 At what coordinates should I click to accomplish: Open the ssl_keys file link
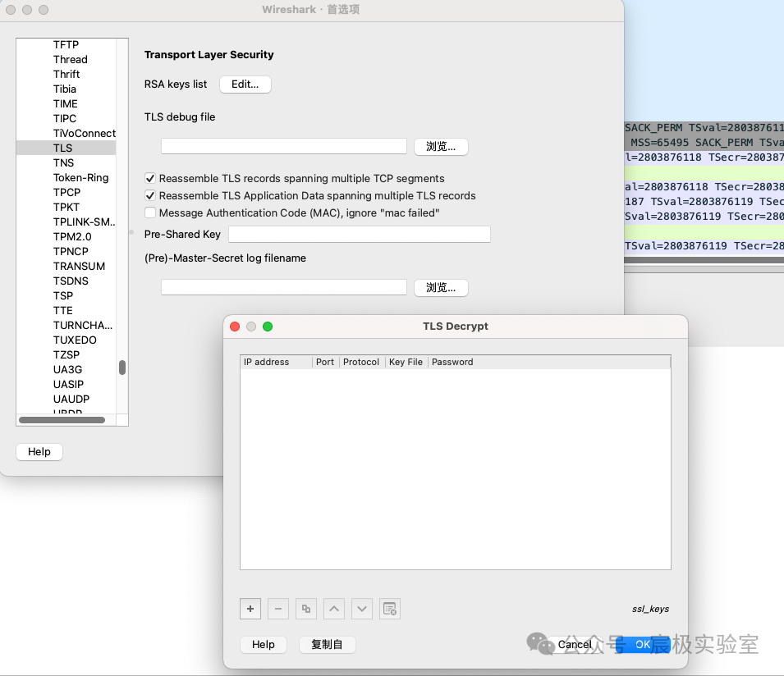(650, 609)
